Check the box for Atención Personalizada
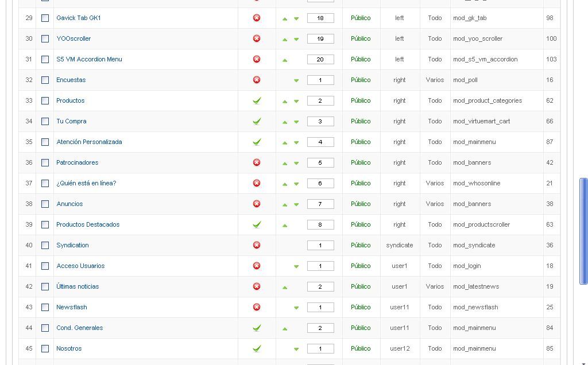Screen dimensions: 588x365 45,142
